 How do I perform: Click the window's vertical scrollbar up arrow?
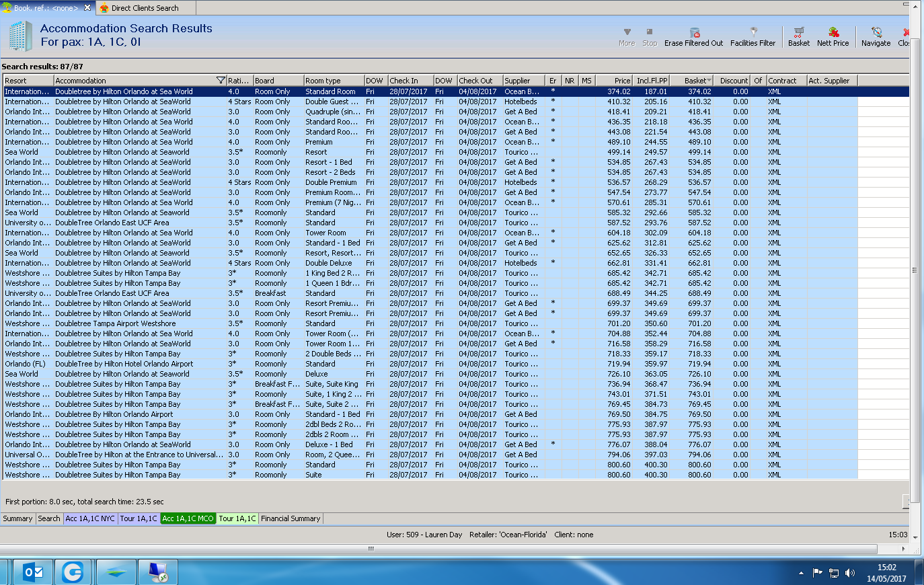pos(915,5)
